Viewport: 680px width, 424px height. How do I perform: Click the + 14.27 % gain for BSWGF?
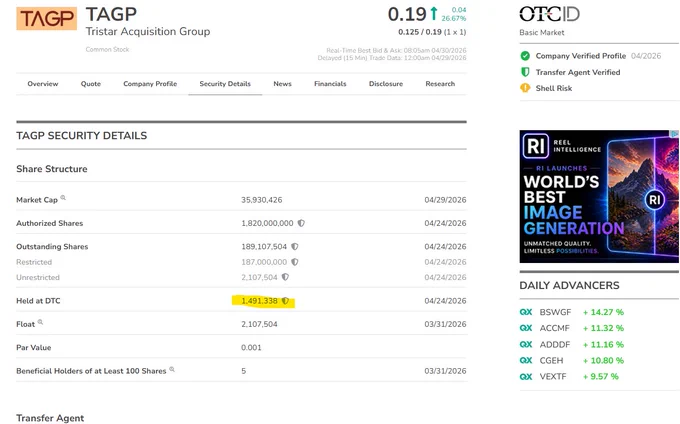point(603,312)
